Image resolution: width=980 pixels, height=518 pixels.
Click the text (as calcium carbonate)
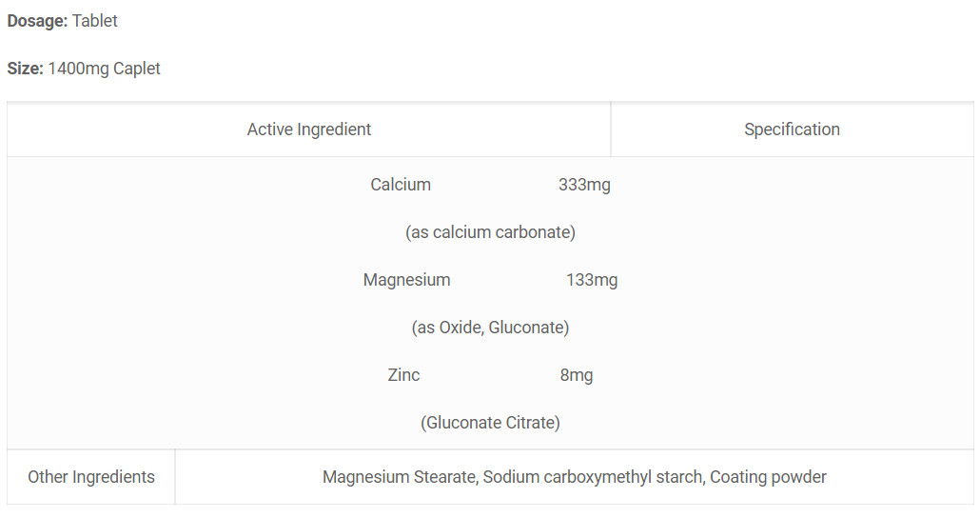click(x=491, y=232)
